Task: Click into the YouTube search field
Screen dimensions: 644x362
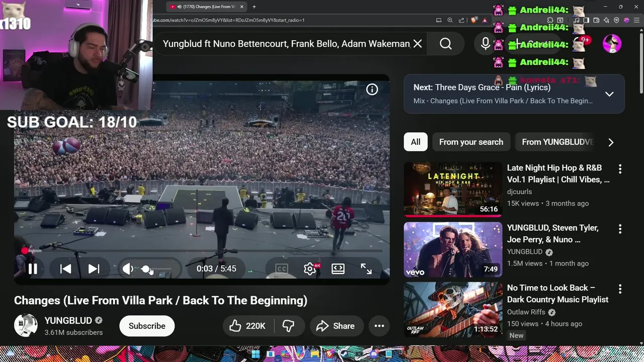Action: (287, 44)
